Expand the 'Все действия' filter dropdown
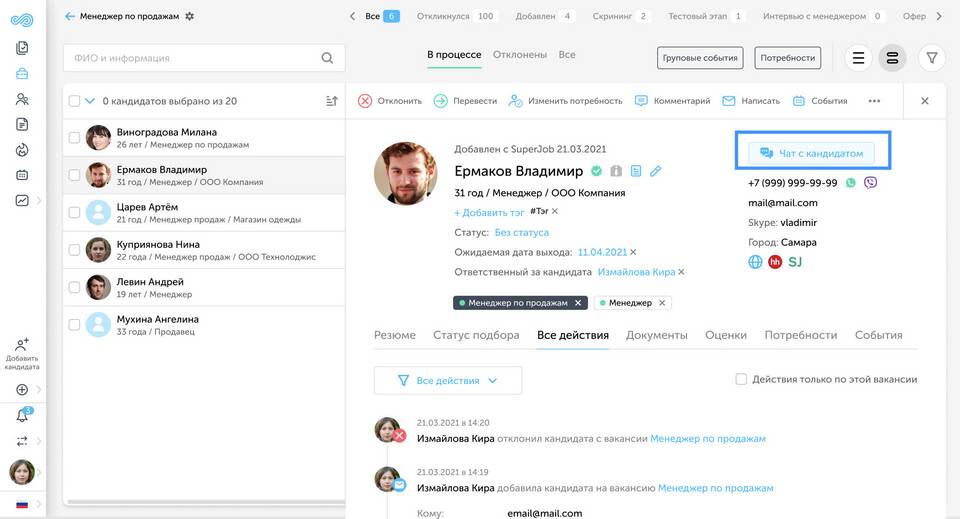Screen dimensions: 960x519 [x=448, y=381]
